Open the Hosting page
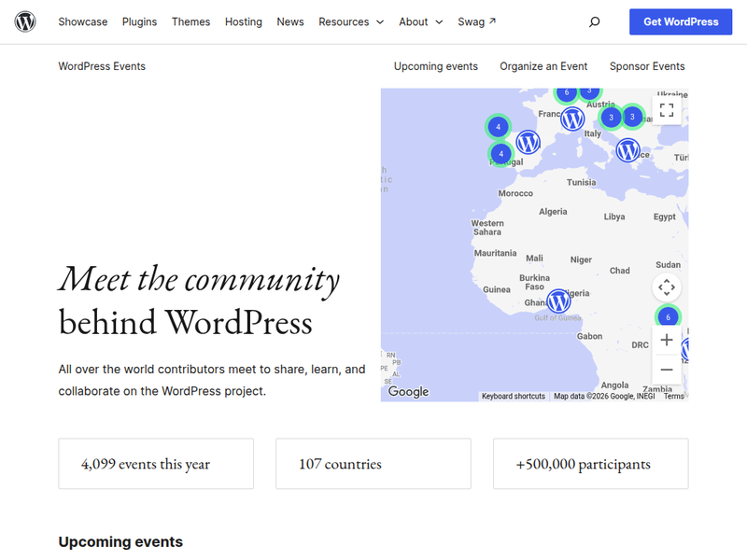The width and height of the screenshot is (747, 560). pyautogui.click(x=244, y=21)
